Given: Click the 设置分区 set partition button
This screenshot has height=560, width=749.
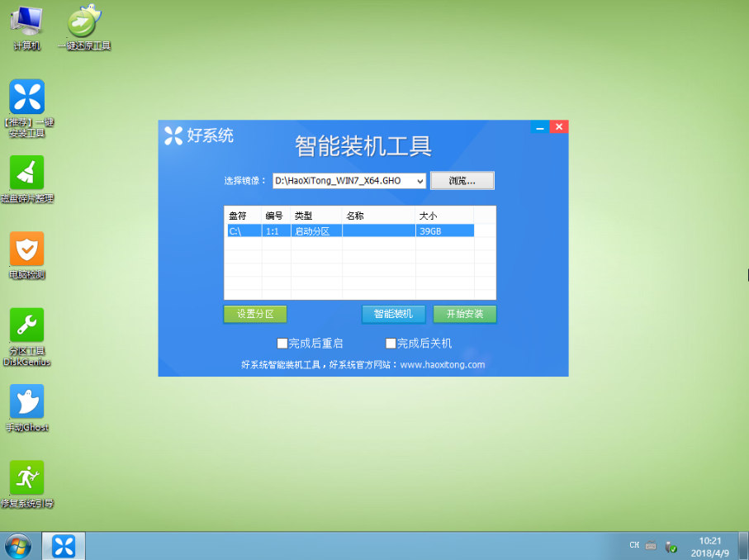Looking at the screenshot, I should point(254,314).
